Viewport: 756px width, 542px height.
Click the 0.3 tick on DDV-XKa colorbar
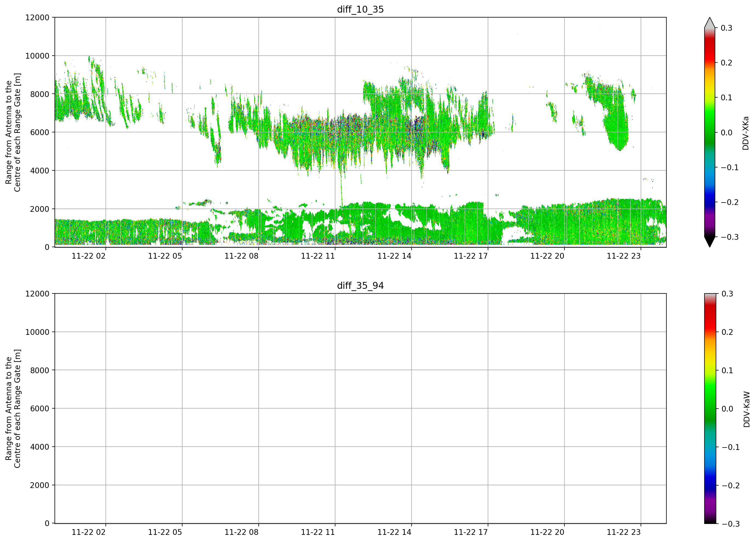click(x=726, y=28)
